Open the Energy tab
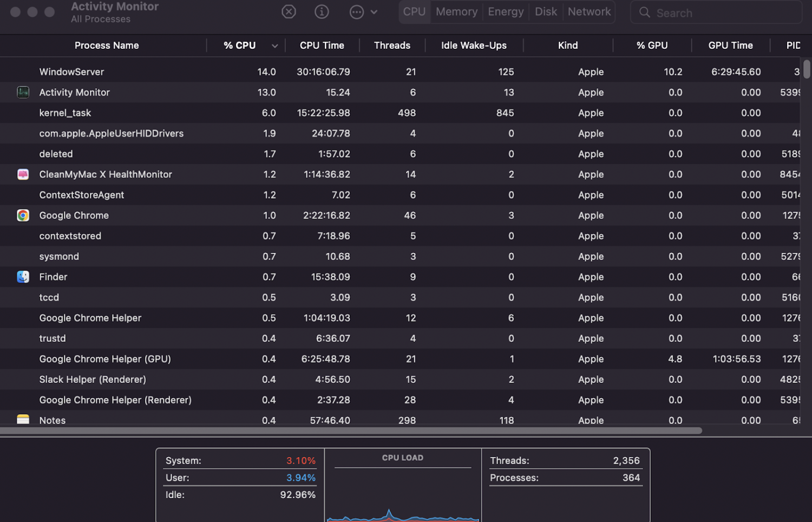 coord(506,12)
